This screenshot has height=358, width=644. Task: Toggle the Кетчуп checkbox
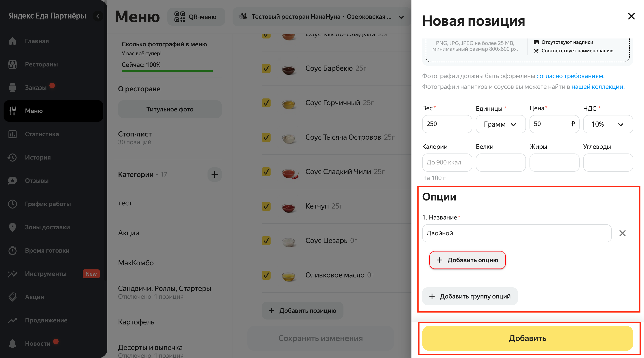[x=266, y=206]
